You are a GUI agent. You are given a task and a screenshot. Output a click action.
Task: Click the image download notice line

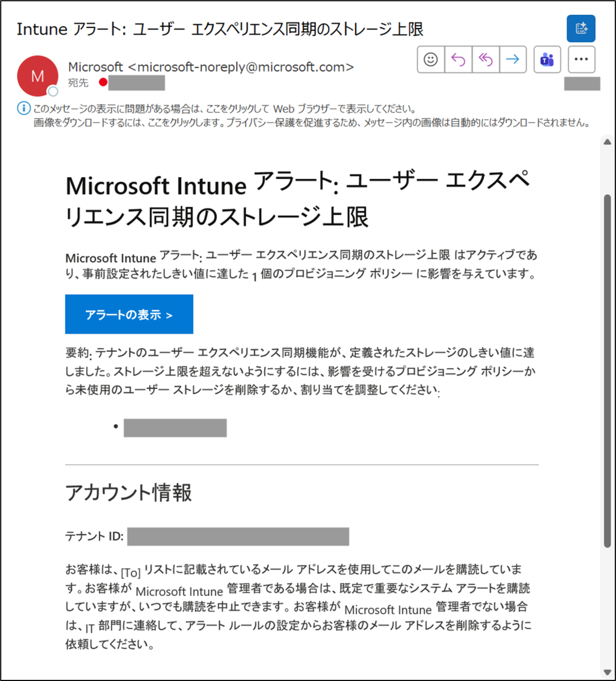[313, 122]
